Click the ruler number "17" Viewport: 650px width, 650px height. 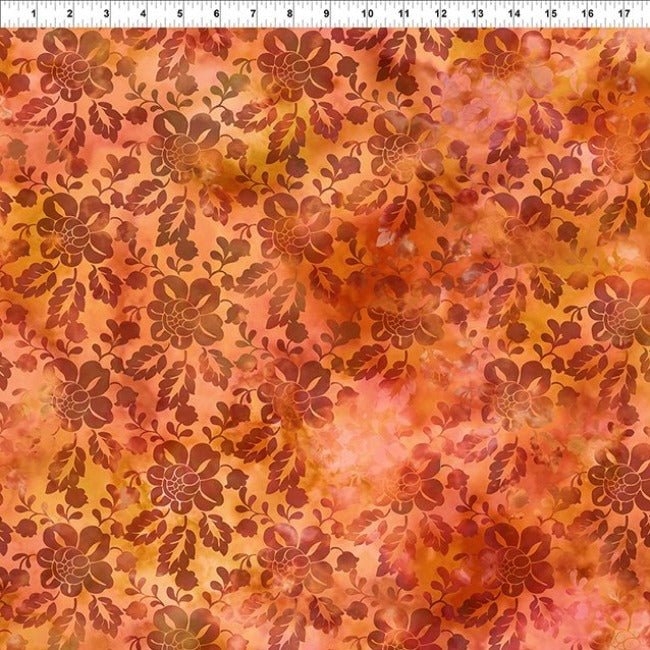click(624, 14)
